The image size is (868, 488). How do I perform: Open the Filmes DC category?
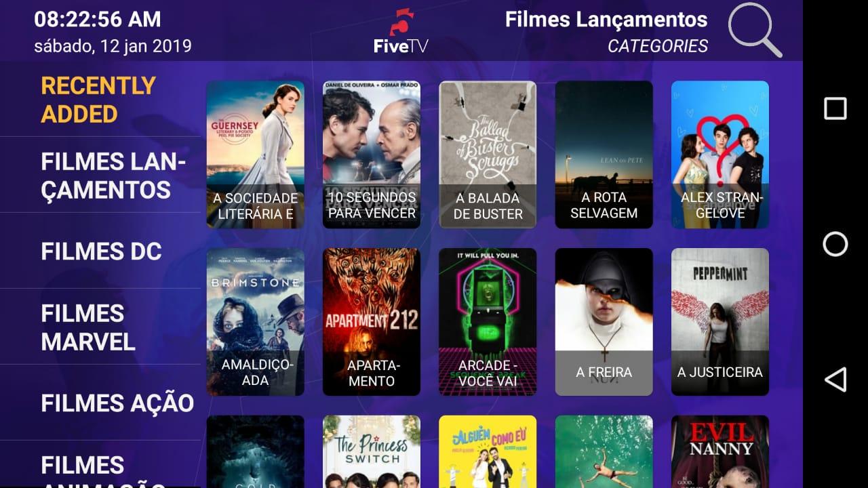coord(101,251)
